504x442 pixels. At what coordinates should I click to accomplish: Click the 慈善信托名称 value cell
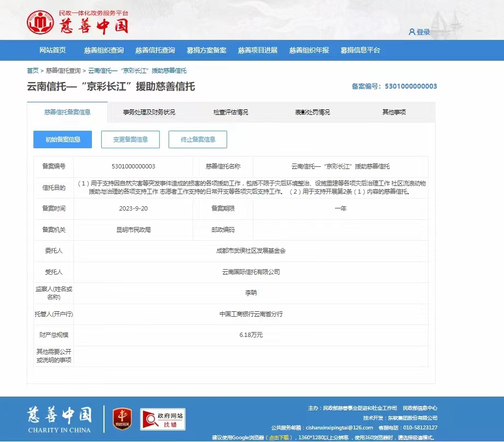coord(340,166)
